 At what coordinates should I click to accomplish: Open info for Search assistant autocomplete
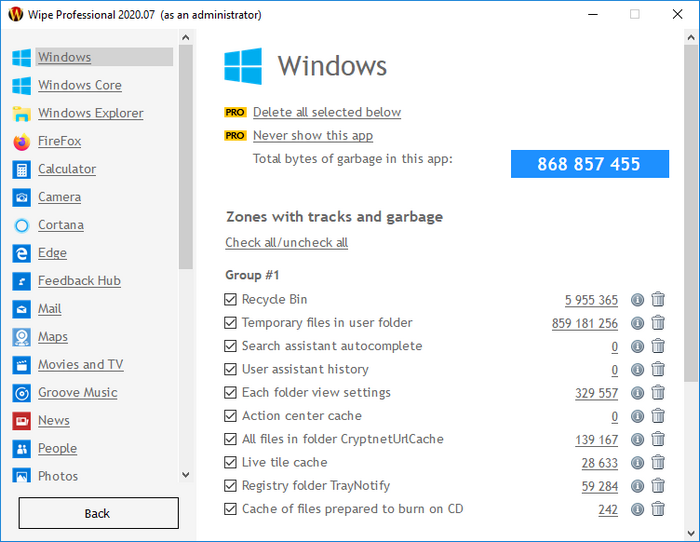[637, 346]
